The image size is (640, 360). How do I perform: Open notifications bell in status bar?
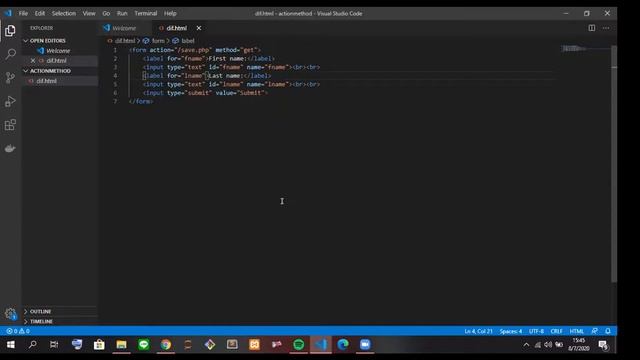[608, 331]
